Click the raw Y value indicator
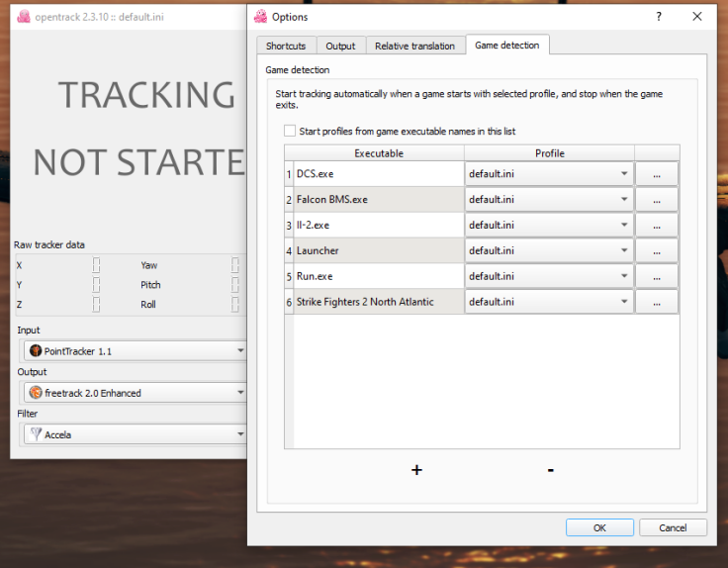This screenshot has height=568, width=728. pos(96,284)
